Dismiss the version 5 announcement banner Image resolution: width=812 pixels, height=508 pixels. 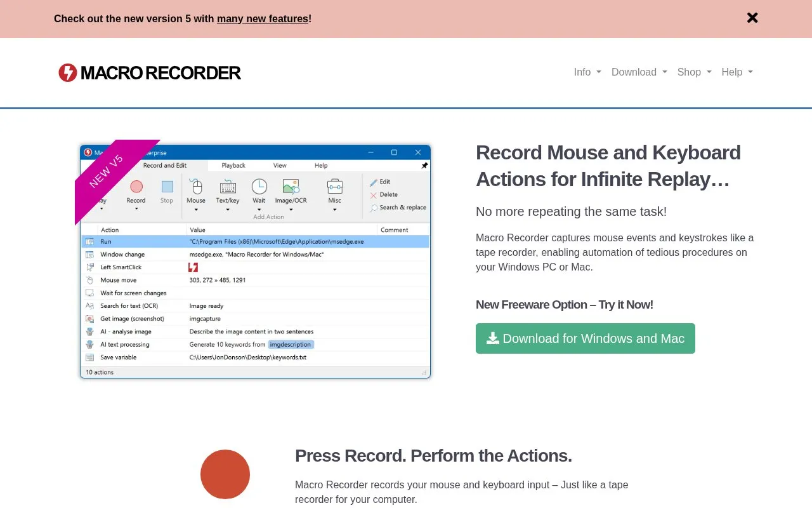click(x=752, y=18)
